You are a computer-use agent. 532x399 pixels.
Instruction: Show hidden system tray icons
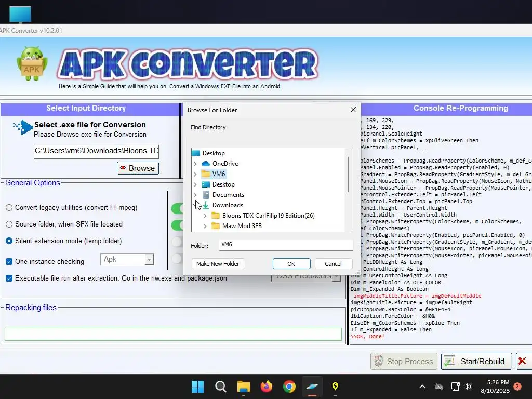(422, 387)
